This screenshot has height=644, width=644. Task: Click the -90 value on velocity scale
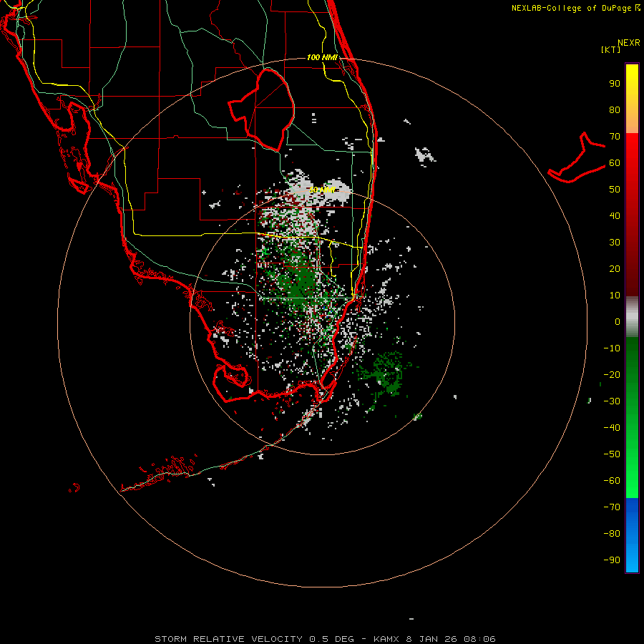[x=612, y=560]
